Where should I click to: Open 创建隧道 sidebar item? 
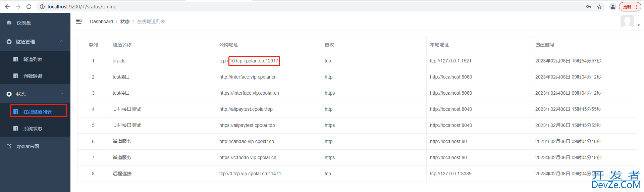point(35,76)
